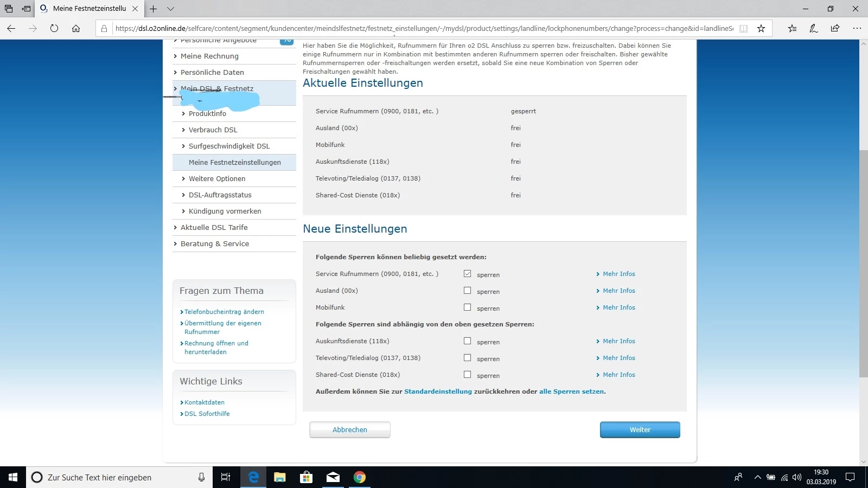Image resolution: width=868 pixels, height=488 pixels.
Task: Click the Abbrechen button
Action: [350, 429]
